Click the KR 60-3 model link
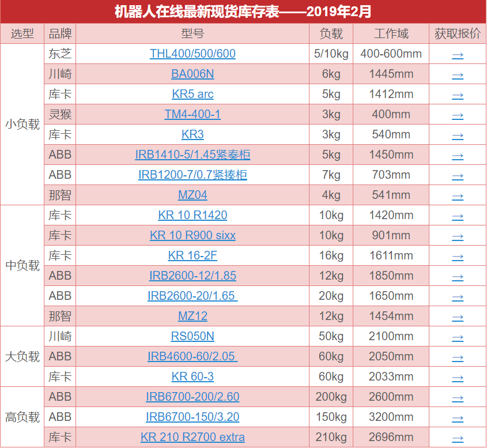 coord(192,377)
